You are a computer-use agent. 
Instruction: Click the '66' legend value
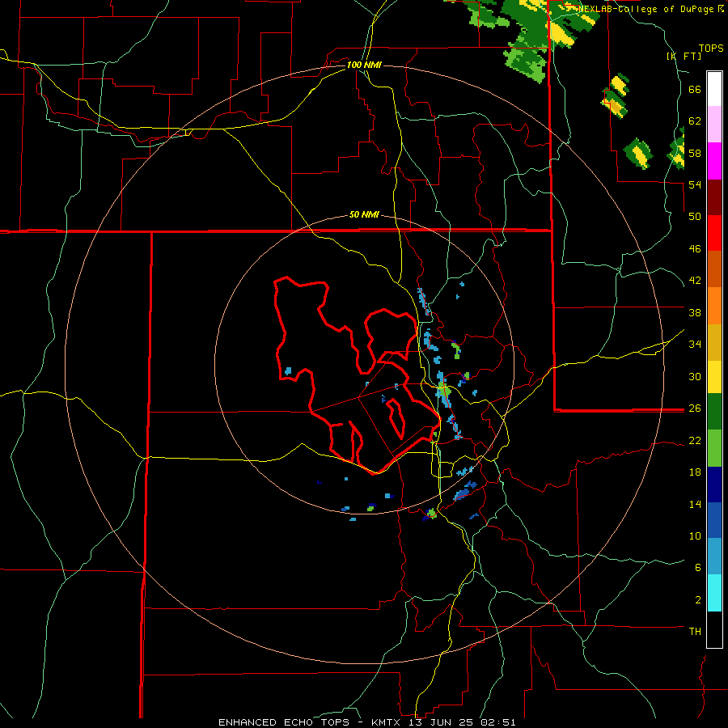(x=695, y=90)
